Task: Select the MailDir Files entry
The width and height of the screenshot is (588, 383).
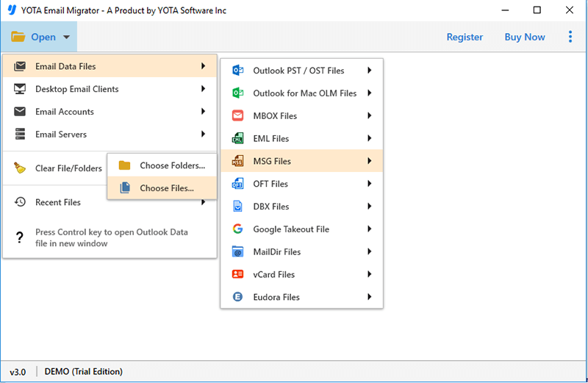Action: coord(301,251)
